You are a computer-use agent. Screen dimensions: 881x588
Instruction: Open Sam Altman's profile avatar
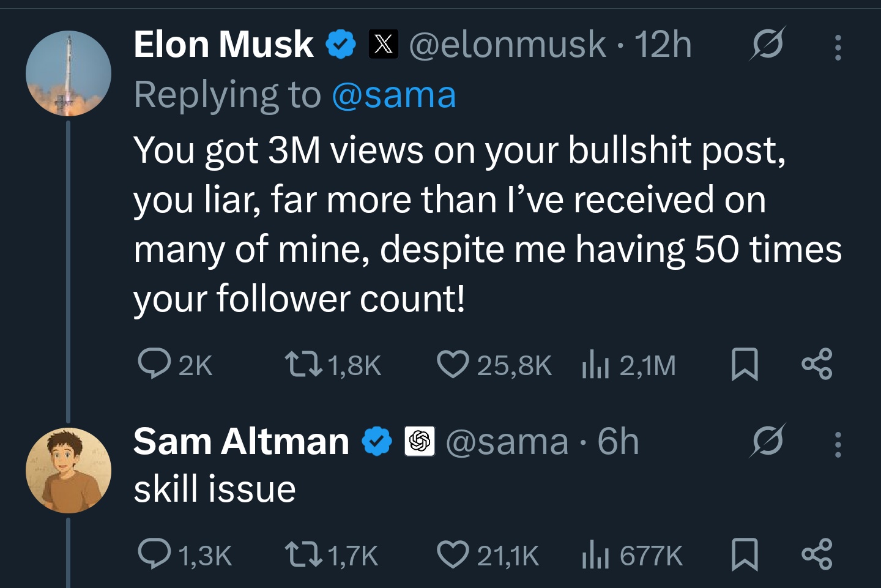(x=69, y=470)
